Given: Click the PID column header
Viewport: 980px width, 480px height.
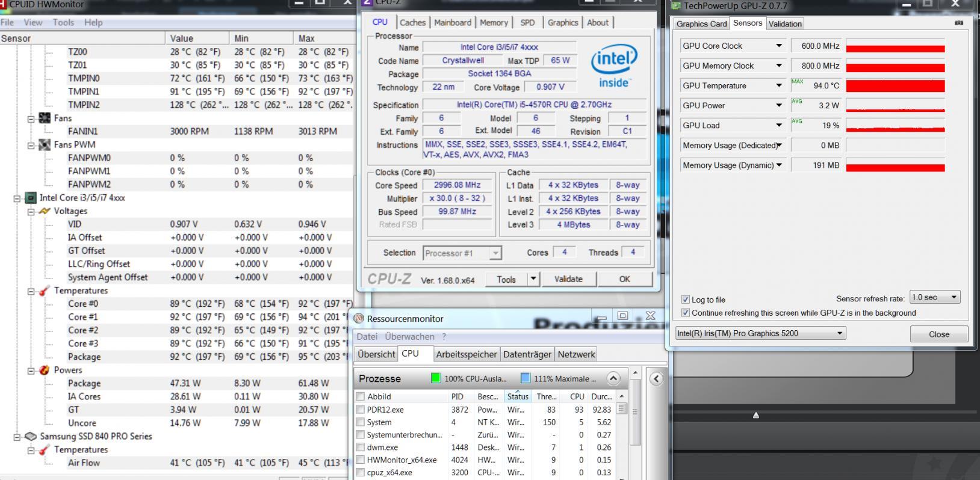Looking at the screenshot, I should click(x=457, y=396).
